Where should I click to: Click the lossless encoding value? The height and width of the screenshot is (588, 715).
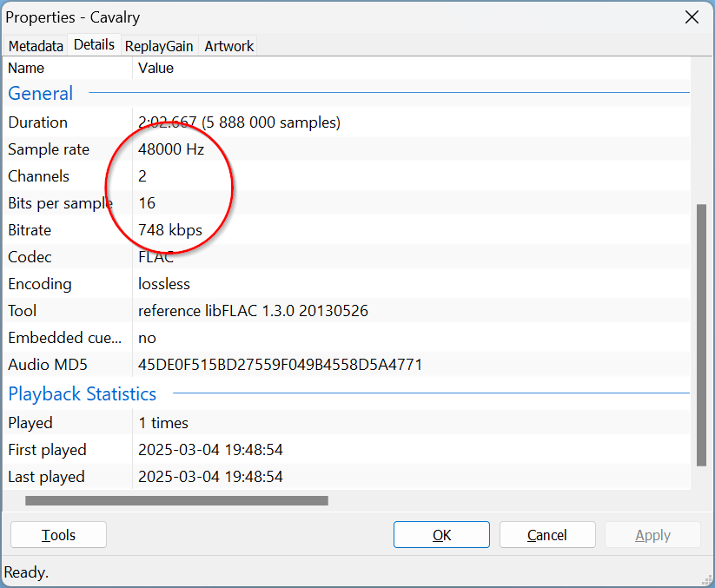(164, 283)
